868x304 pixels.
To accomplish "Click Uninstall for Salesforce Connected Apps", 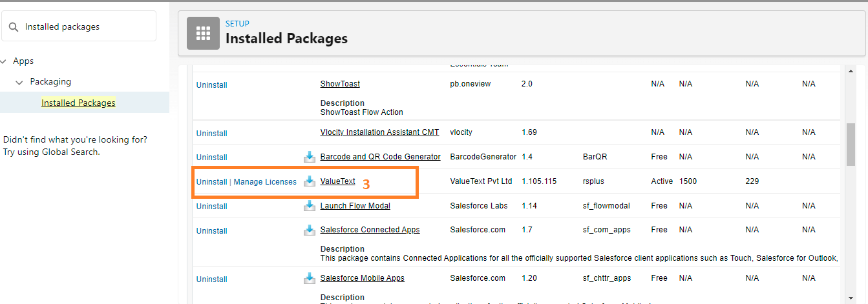I will pyautogui.click(x=212, y=230).
